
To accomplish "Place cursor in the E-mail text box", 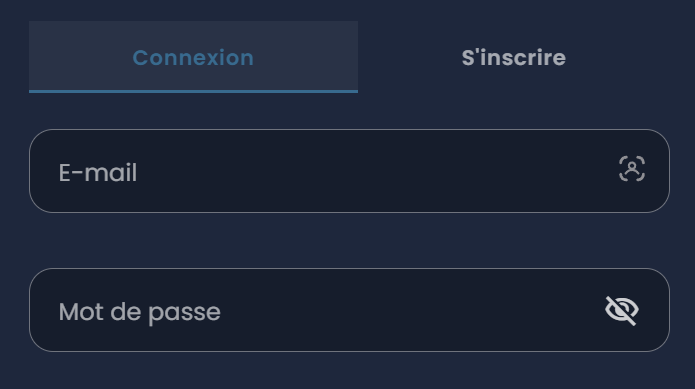I will click(x=349, y=171).
